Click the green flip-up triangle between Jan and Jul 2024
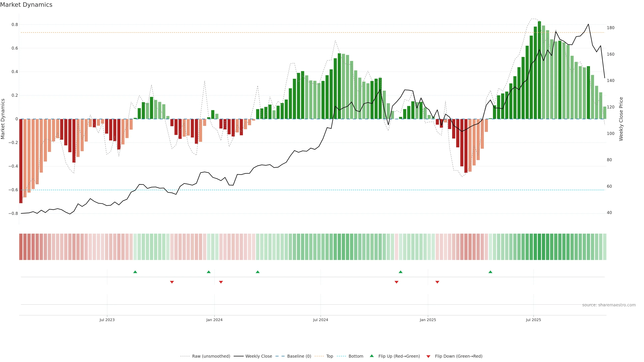Image resolution: width=644 pixels, height=362 pixels. pos(258,272)
